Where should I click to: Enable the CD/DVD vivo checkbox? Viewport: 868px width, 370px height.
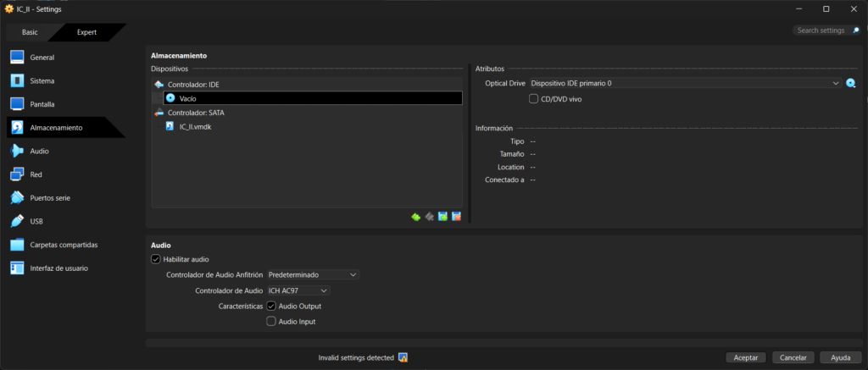(x=533, y=98)
